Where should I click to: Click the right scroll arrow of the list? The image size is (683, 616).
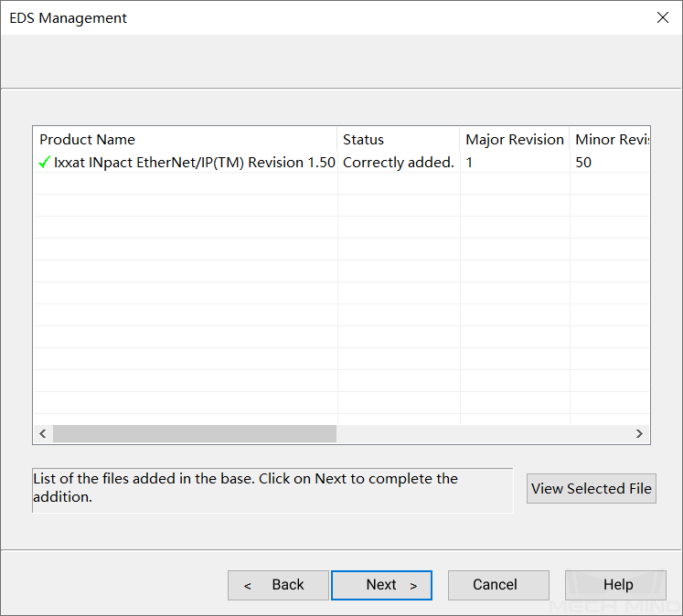click(640, 433)
